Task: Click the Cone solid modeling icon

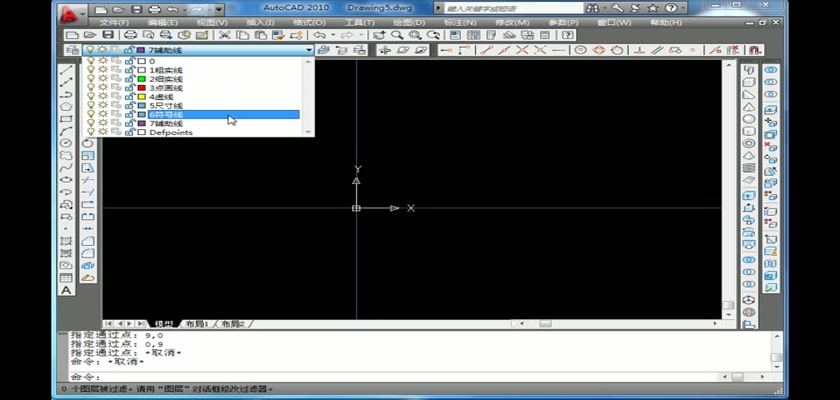Action: click(748, 107)
